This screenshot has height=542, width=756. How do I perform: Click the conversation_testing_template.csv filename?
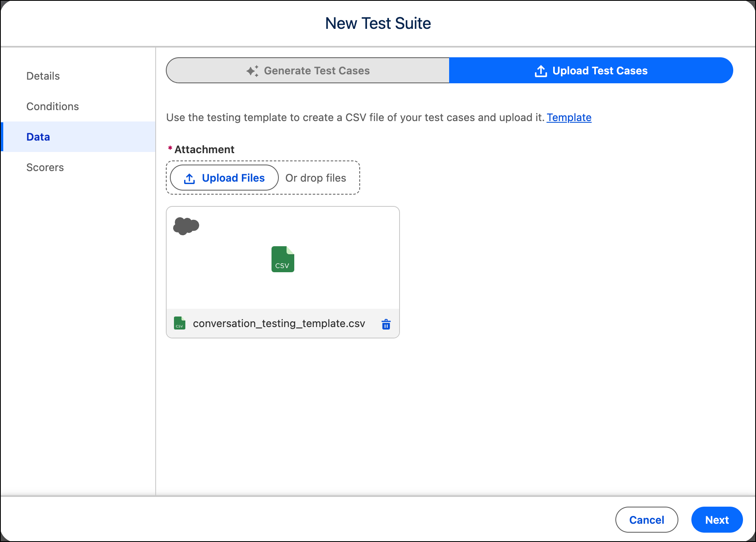[279, 323]
